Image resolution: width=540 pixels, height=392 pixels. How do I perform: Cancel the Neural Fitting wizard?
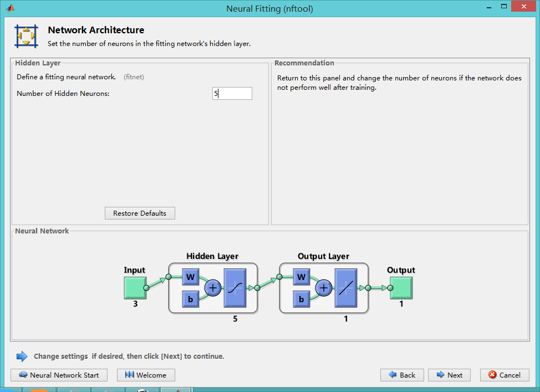point(505,375)
